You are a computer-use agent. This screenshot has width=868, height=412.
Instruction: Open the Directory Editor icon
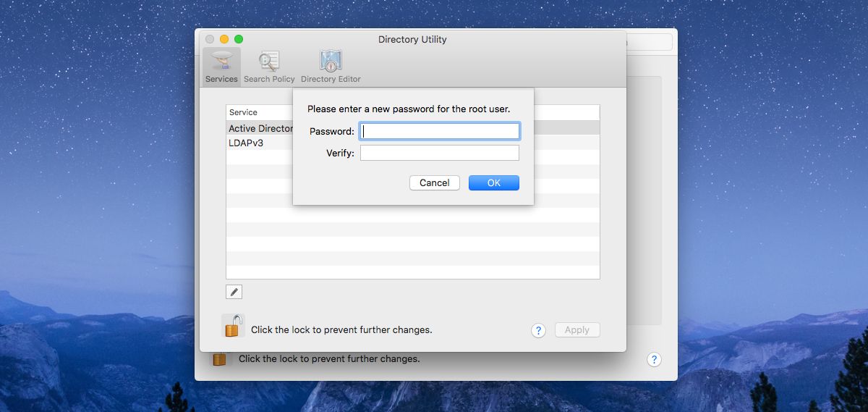tap(331, 67)
